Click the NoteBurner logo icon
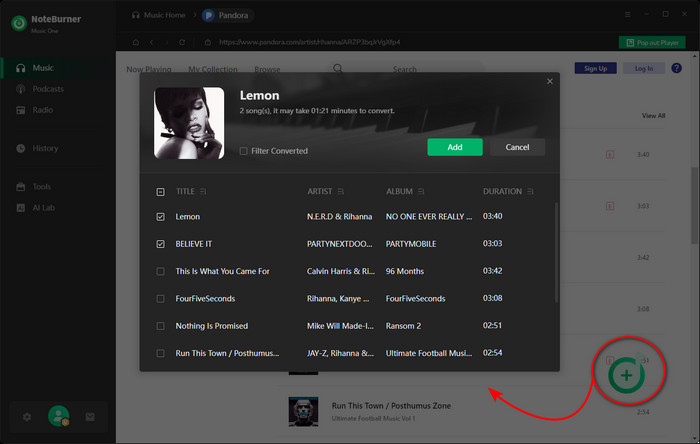 click(x=19, y=23)
